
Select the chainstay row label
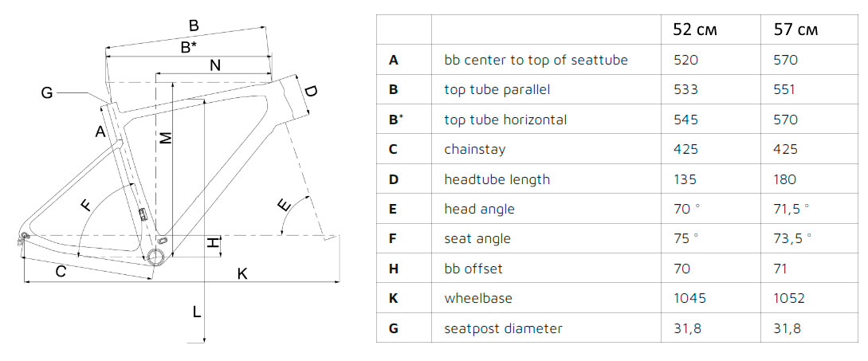tap(474, 150)
